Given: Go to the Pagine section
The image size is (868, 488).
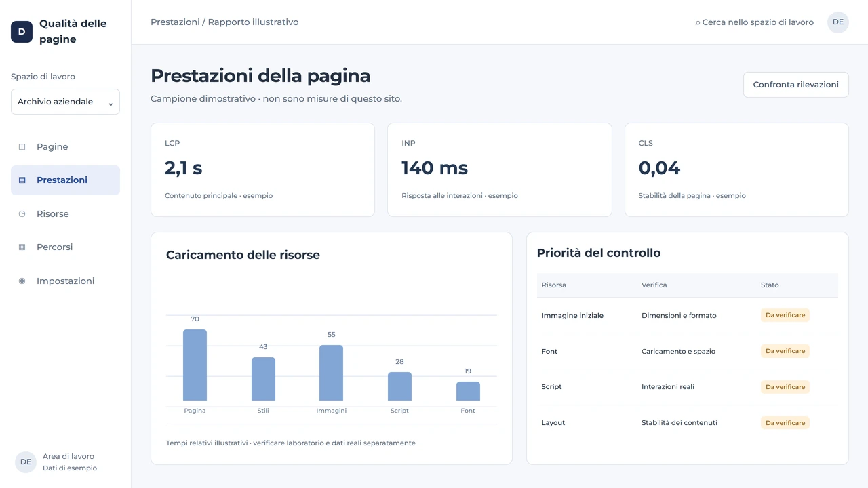Looking at the screenshot, I should [65, 146].
